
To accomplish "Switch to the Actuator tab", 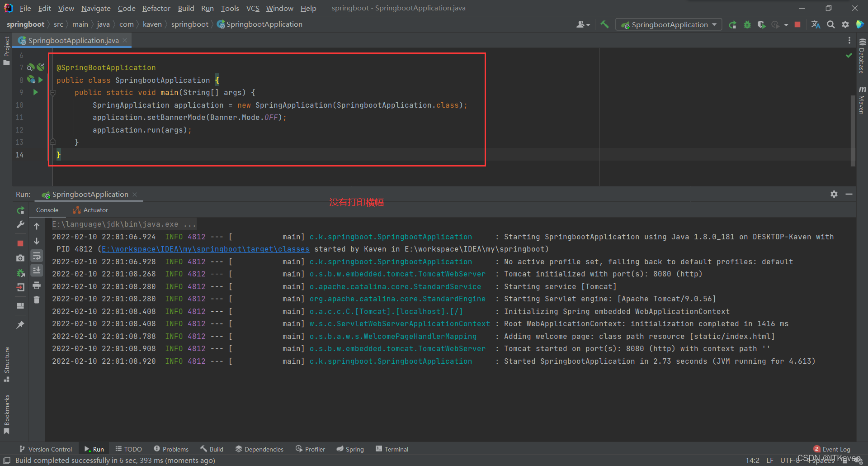I will tap(90, 210).
